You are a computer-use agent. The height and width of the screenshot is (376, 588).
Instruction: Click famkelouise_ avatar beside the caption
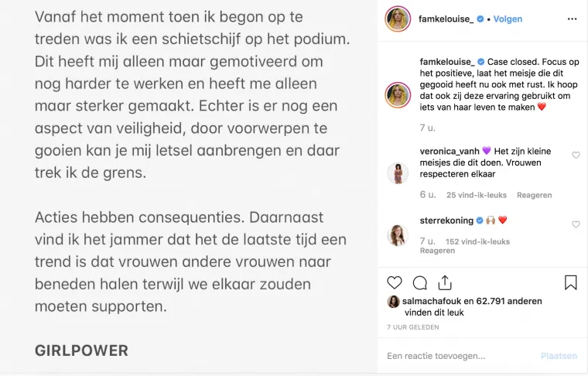tap(398, 95)
